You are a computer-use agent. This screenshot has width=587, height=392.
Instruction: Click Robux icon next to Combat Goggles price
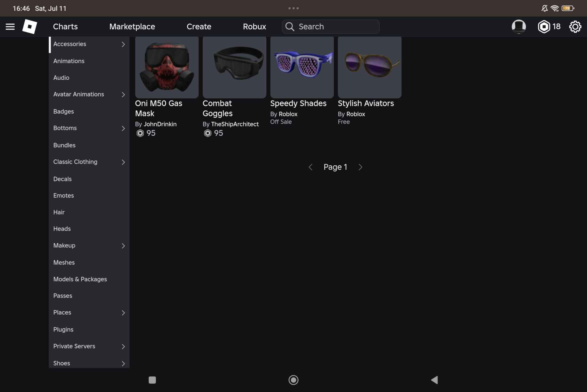[x=208, y=133]
